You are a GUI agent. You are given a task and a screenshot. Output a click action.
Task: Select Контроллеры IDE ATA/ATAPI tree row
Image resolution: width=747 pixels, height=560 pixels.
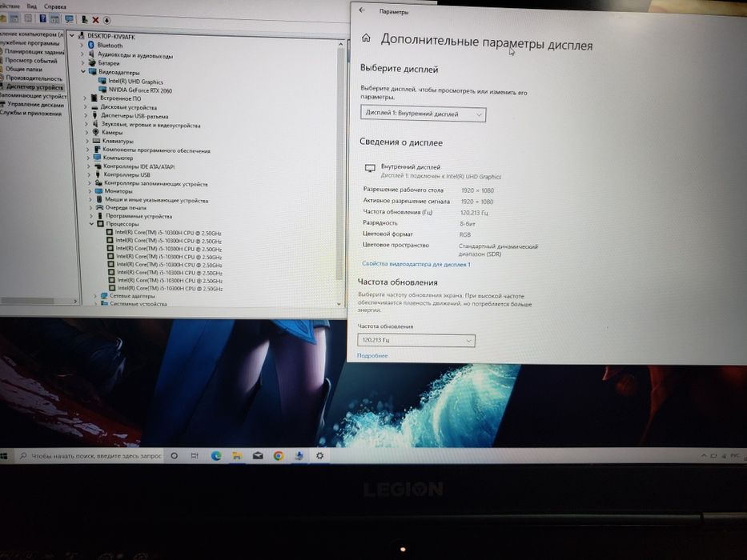point(139,166)
